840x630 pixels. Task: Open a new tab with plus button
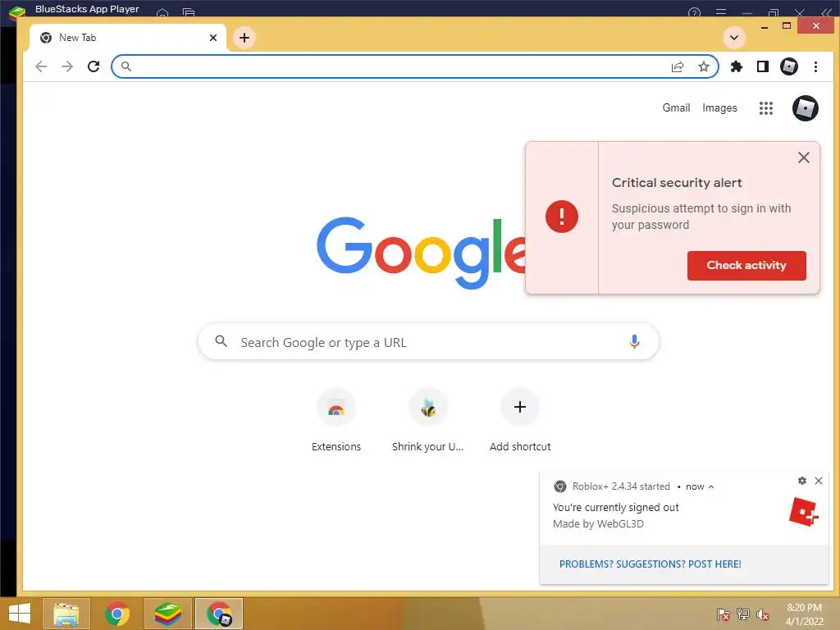[x=244, y=38]
